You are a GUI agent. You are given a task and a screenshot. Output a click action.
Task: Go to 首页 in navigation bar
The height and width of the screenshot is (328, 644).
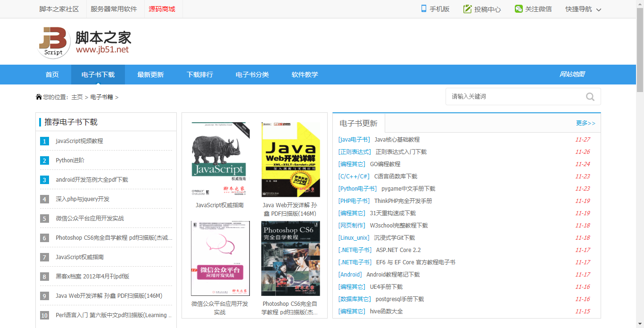52,75
